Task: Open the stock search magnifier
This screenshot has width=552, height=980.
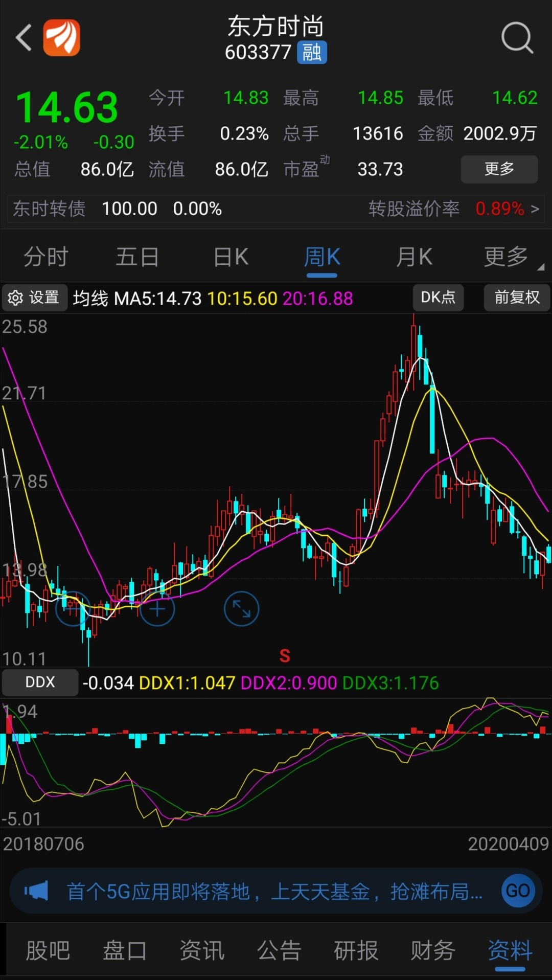Action: pyautogui.click(x=517, y=38)
